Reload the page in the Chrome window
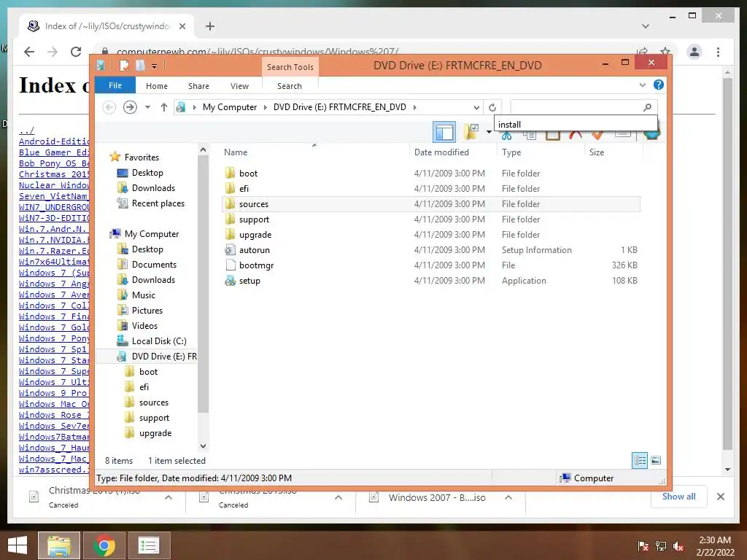 click(76, 52)
